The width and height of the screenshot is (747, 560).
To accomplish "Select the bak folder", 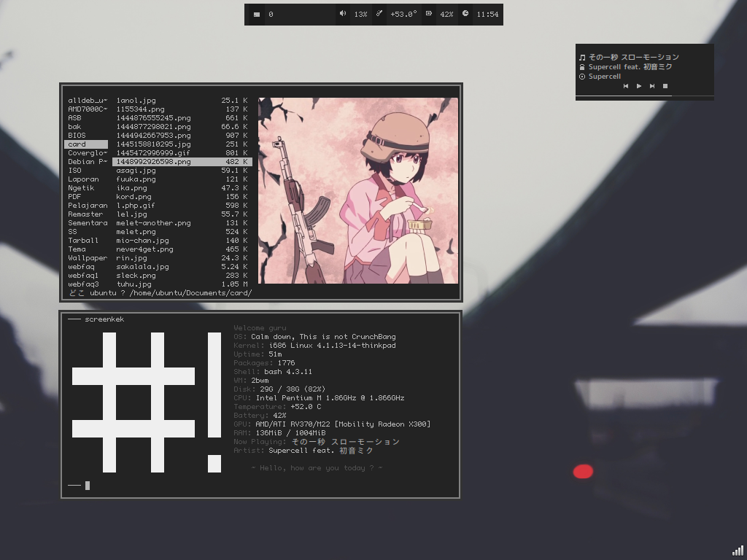I will [74, 127].
